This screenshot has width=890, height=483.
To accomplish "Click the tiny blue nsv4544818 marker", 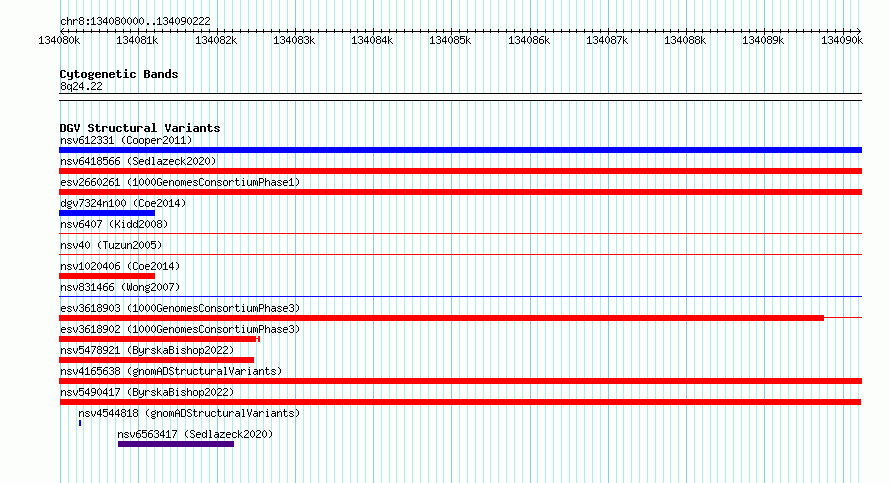I will [80, 423].
